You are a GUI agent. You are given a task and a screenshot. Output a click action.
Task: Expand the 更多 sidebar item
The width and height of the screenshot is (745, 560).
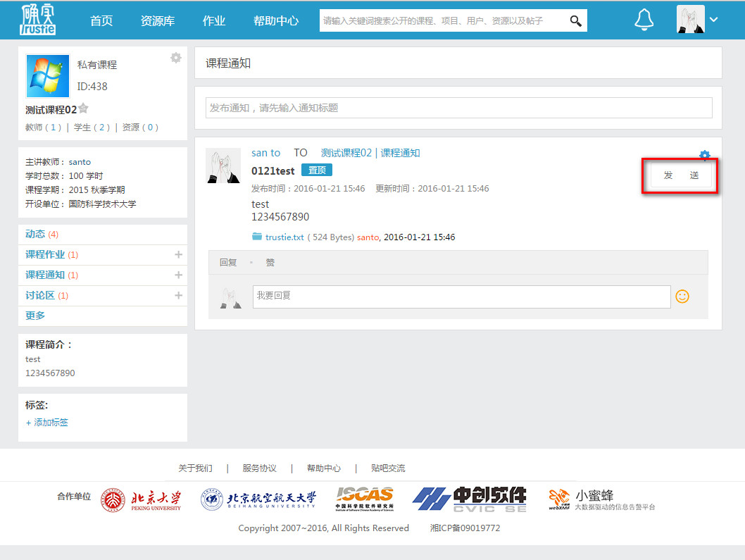35,315
